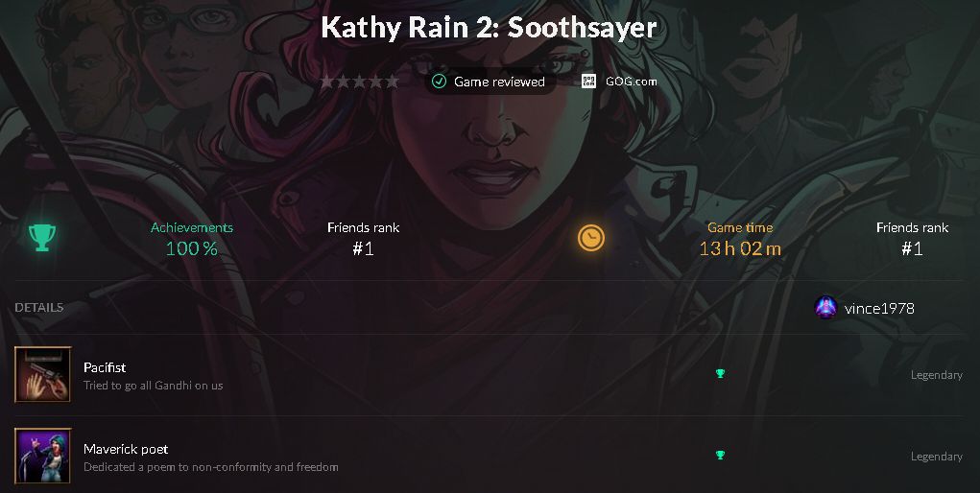The height and width of the screenshot is (493, 980).
Task: Click the DETAILS section heading
Action: [x=38, y=308]
